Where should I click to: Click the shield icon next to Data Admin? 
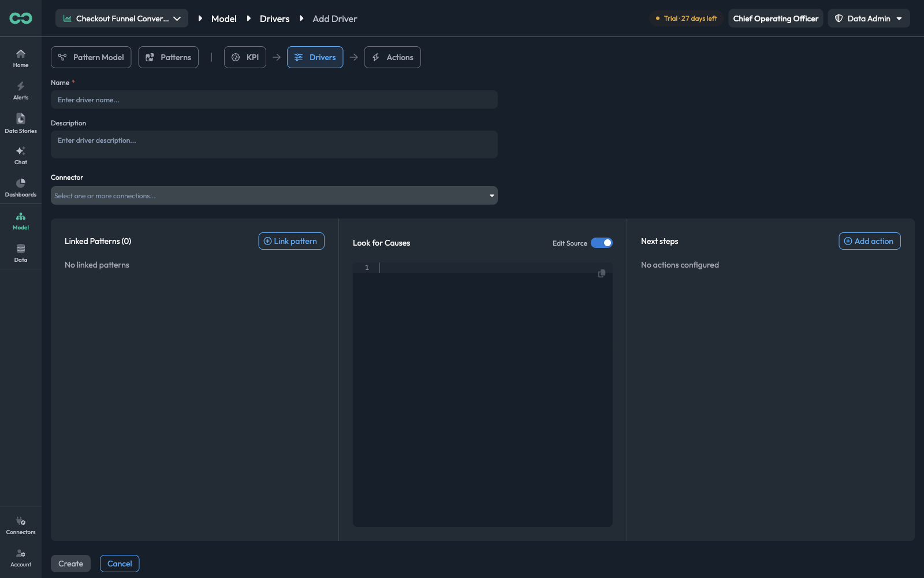pos(839,18)
